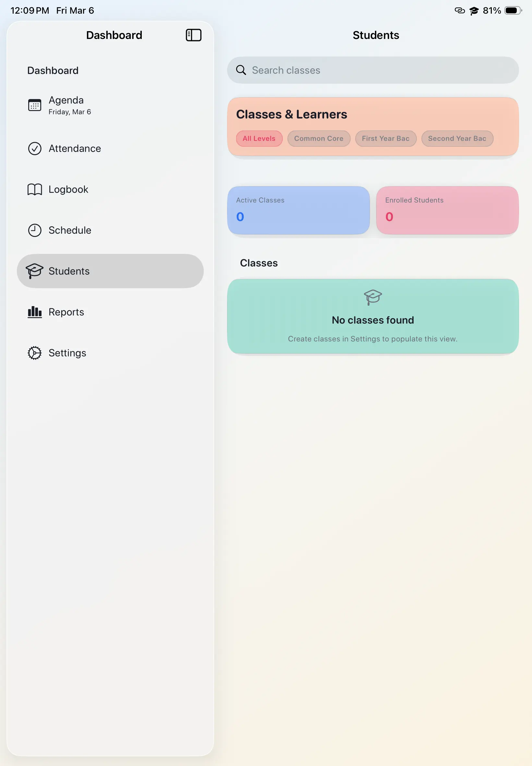The width and height of the screenshot is (532, 766).
Task: Switch to the Schedule menu item
Action: [x=70, y=230]
